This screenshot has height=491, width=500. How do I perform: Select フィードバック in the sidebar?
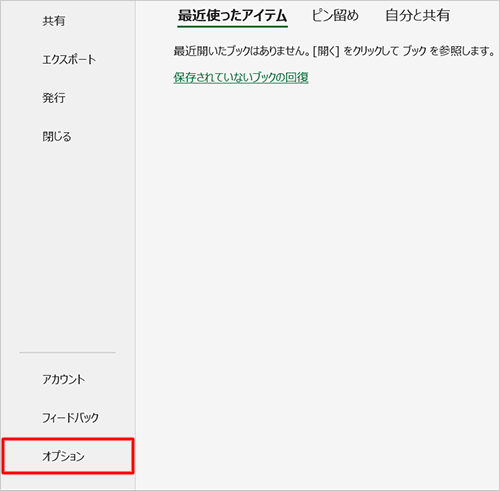[70, 418]
